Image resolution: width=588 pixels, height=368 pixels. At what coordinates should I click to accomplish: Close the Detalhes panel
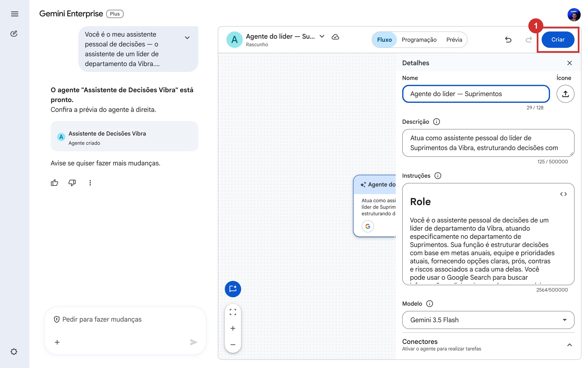click(x=569, y=63)
